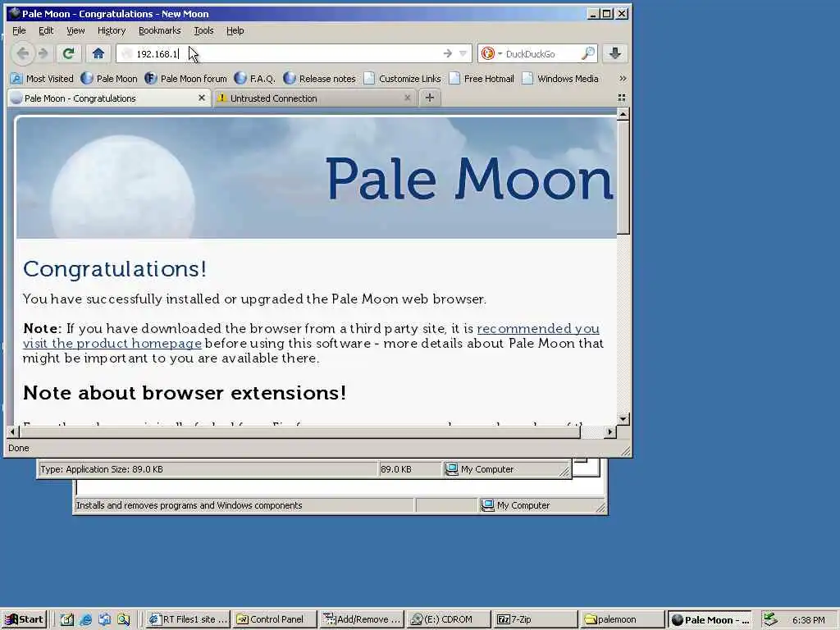840x630 pixels.
Task: Open the address bar history dropdown
Action: [x=463, y=53]
